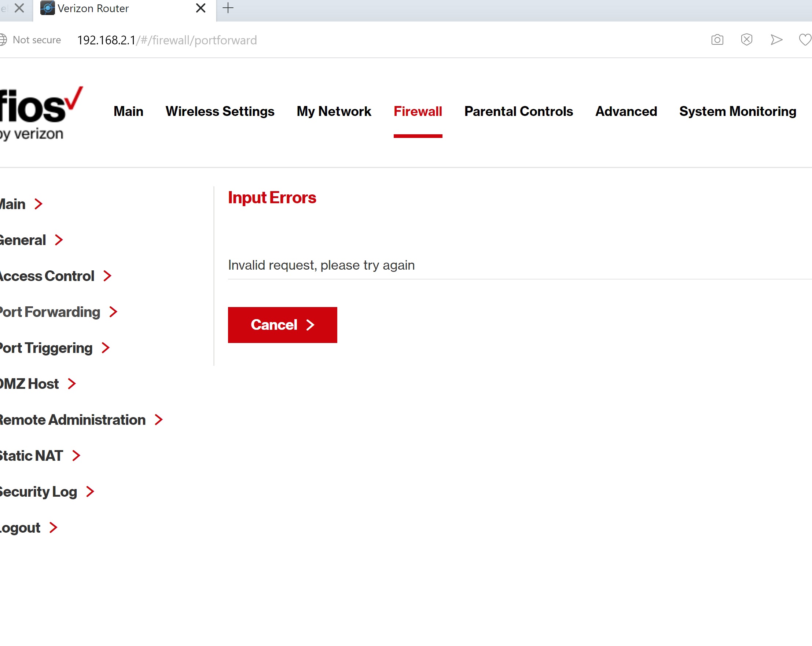Close the Verizon Router tab
The height and width of the screenshot is (646, 812).
click(x=201, y=8)
